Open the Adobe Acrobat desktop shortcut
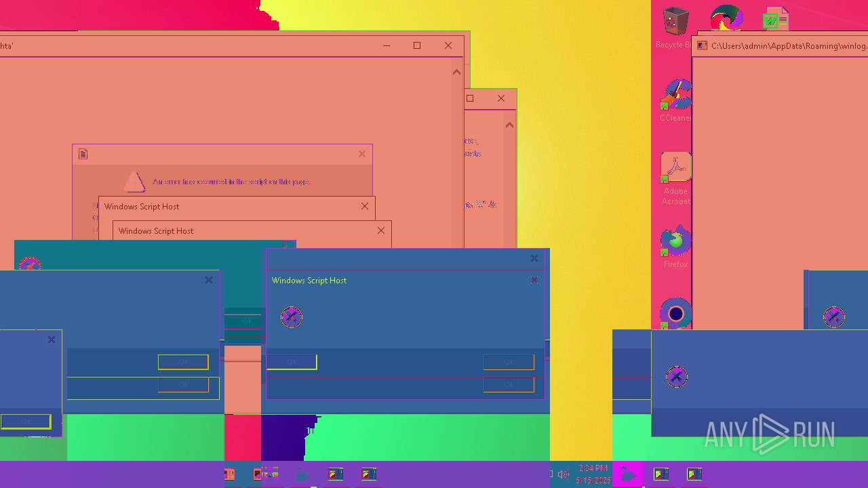This screenshot has width=868, height=488. (675, 167)
